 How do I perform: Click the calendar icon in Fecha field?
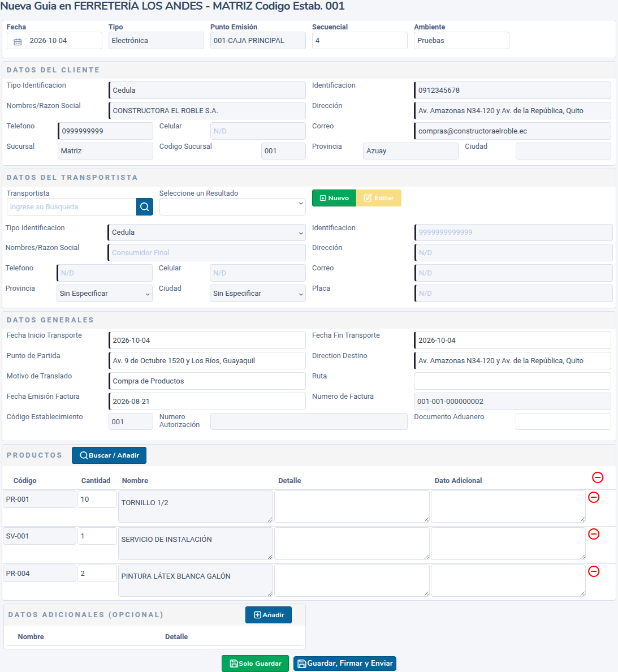[18, 41]
